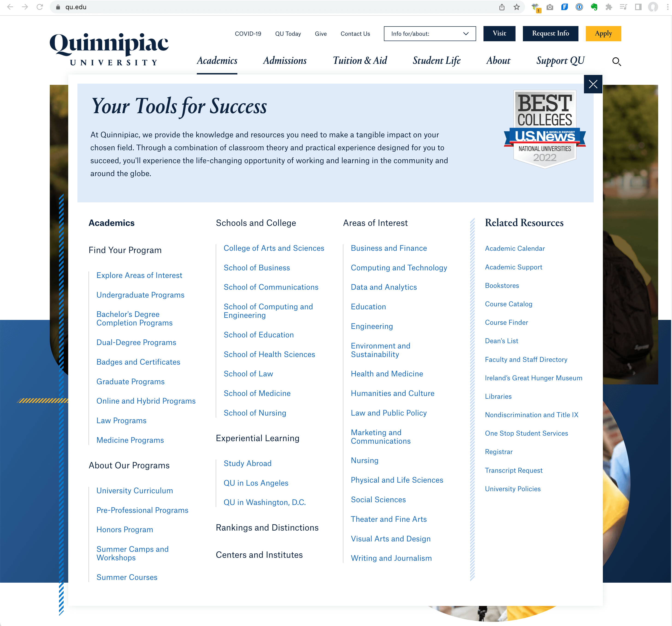
Task: Navigate to Study Abroad experiential learning
Action: (247, 463)
